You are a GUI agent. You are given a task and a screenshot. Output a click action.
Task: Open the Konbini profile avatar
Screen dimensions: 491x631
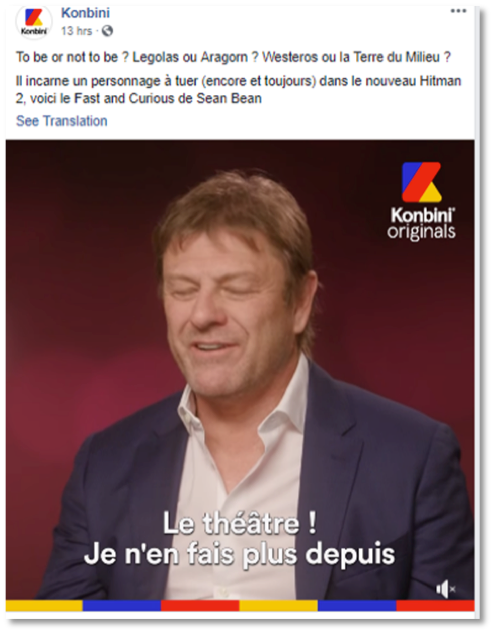pos(34,23)
